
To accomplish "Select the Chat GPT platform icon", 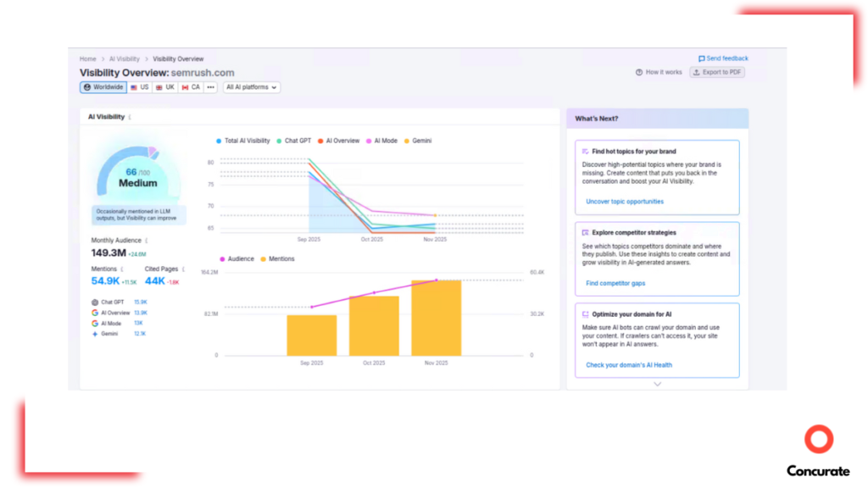I will (x=95, y=302).
